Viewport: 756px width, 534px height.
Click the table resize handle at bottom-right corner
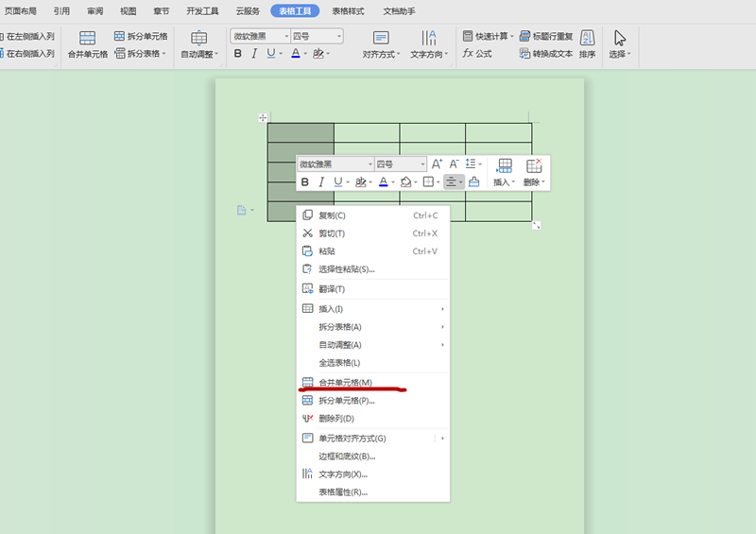(537, 225)
